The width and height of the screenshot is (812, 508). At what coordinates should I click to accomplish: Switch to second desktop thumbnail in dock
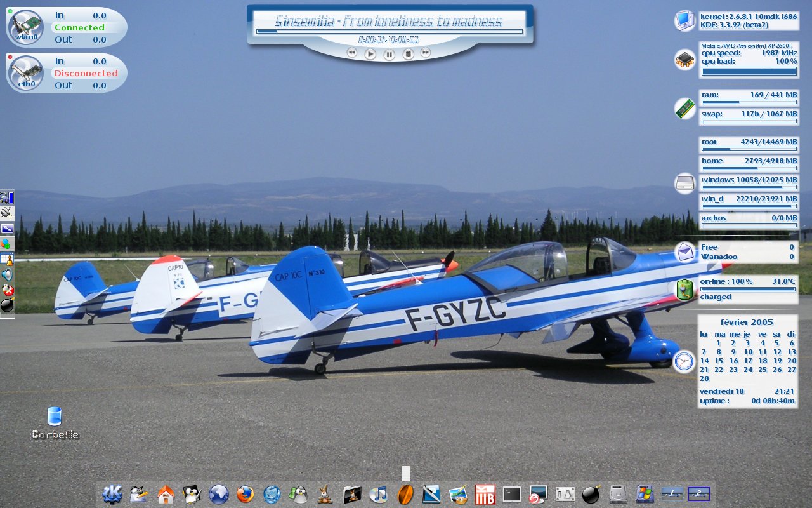699,493
